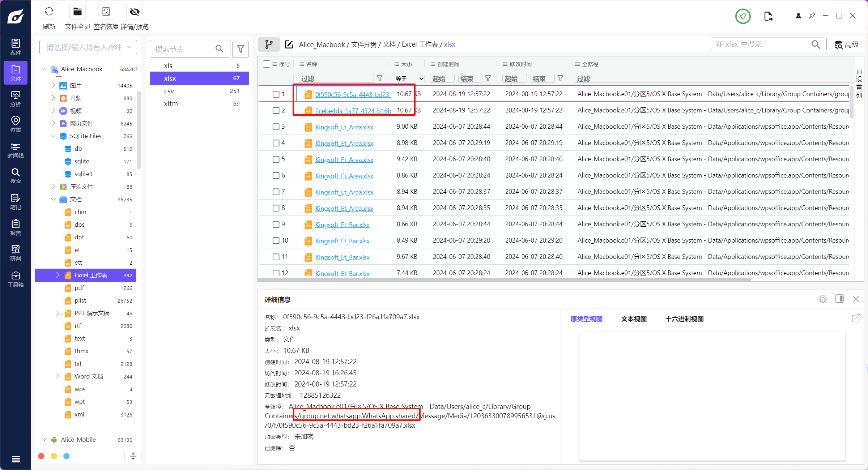Expand the 图片 tree node
Viewport: 868px width, 470px height.
pyautogui.click(x=54, y=85)
